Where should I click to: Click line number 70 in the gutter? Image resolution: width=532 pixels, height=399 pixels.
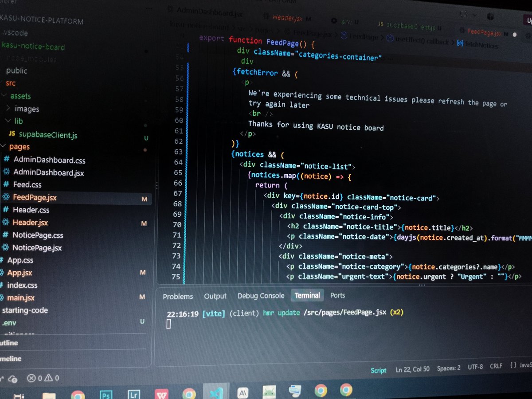(x=177, y=225)
